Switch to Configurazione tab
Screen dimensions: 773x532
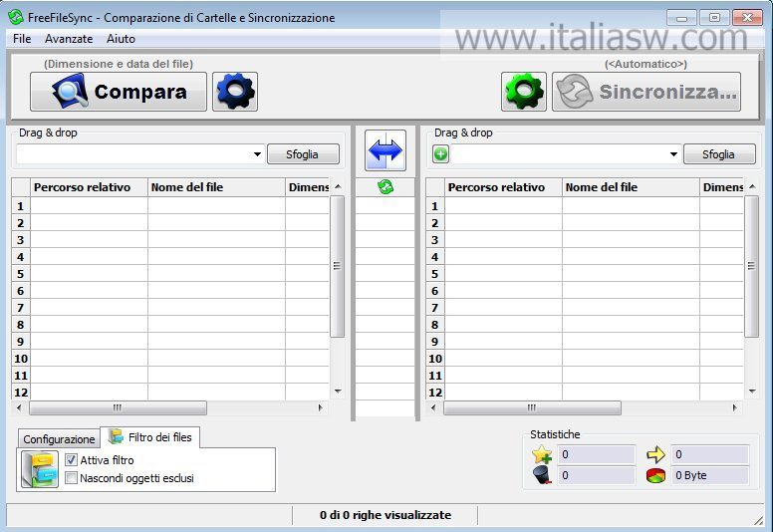[59, 438]
